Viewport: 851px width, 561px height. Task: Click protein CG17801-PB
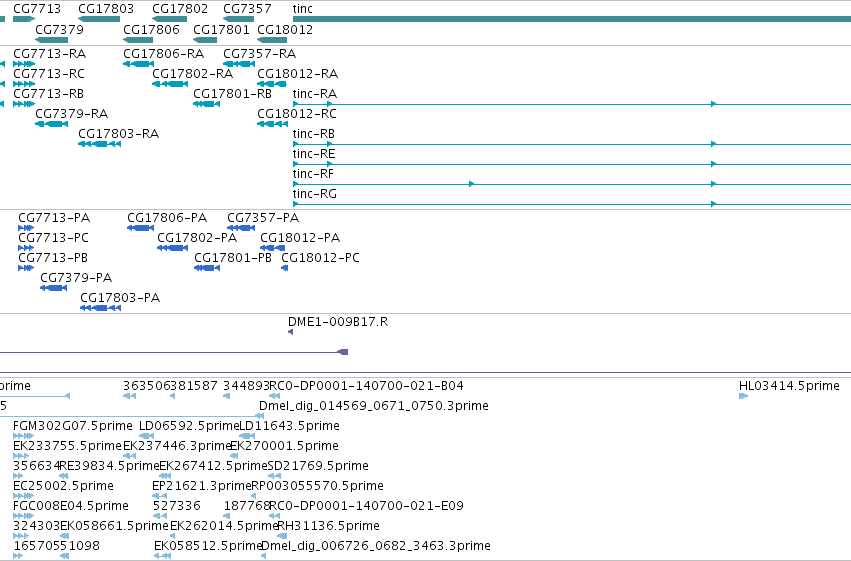pos(233,258)
